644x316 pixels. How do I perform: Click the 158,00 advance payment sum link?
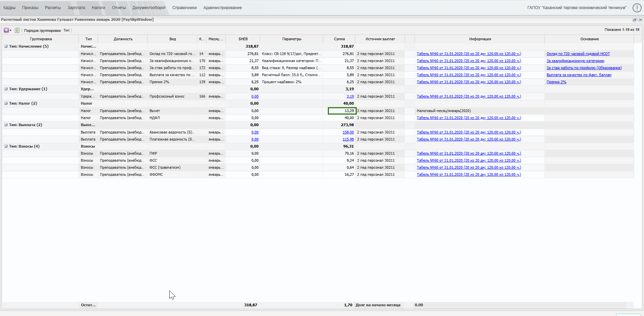pos(348,132)
